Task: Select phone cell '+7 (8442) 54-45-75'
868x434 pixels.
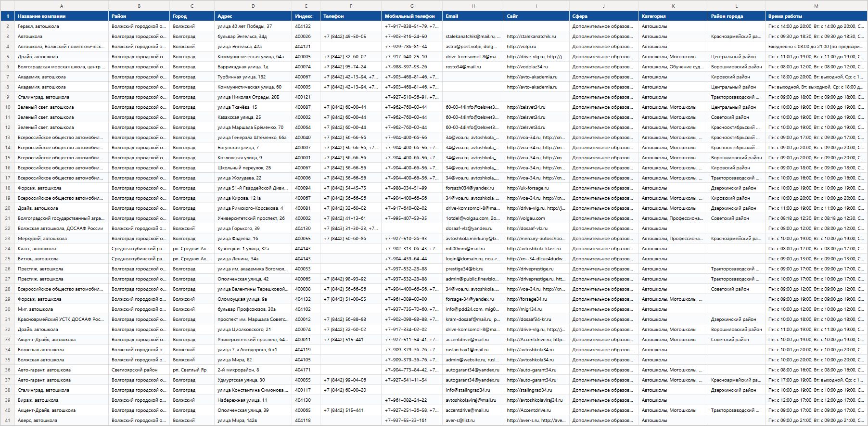Action: 351,188
